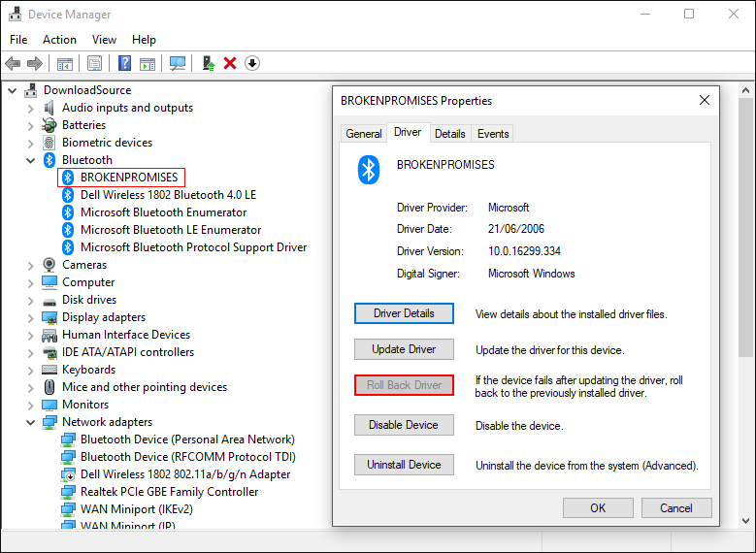Click the Properties toolbar icon
Viewport: 756px width, 553px height.
[x=94, y=63]
